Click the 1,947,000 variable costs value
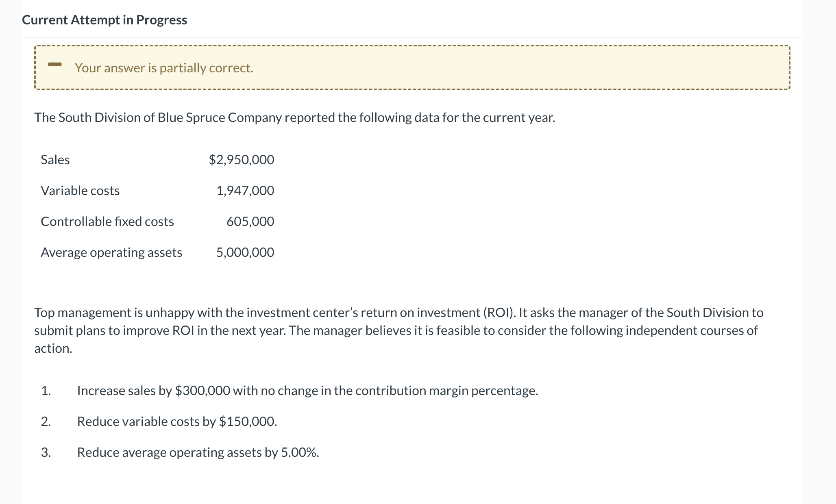 245,191
